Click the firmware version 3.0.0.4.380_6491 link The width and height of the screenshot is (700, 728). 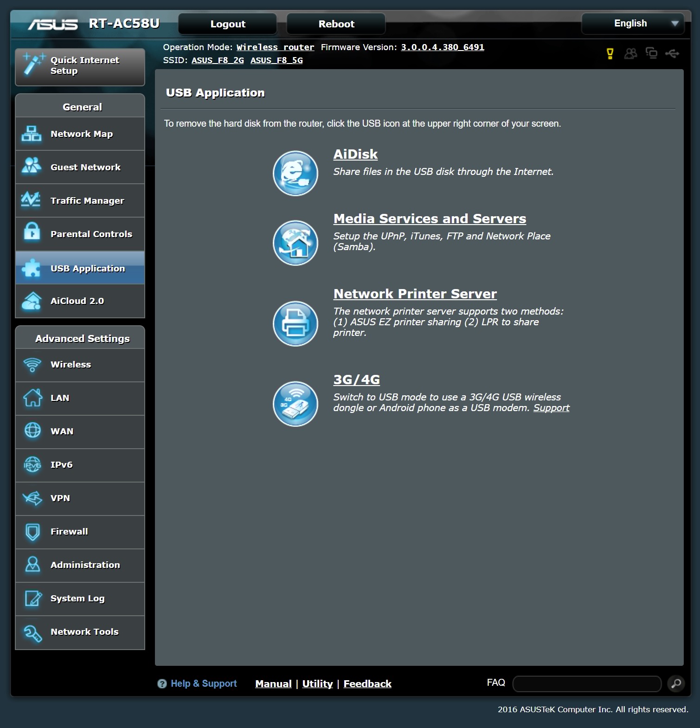point(443,47)
